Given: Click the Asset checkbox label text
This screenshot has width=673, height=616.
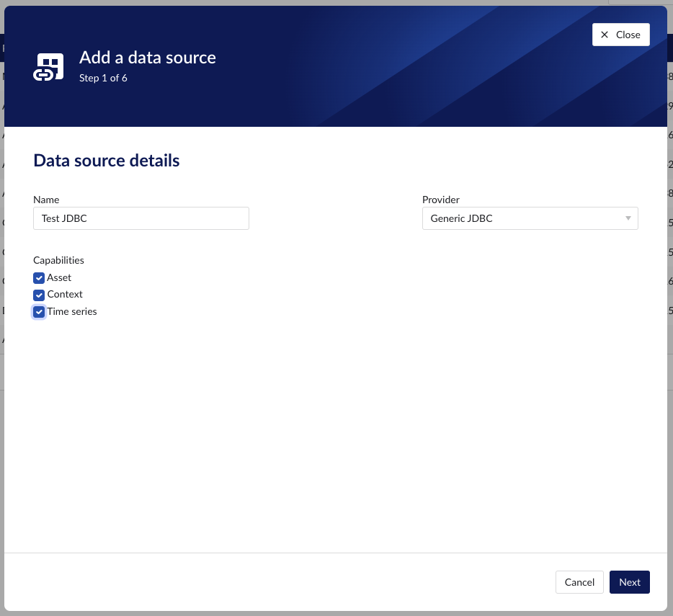Looking at the screenshot, I should click(x=59, y=277).
